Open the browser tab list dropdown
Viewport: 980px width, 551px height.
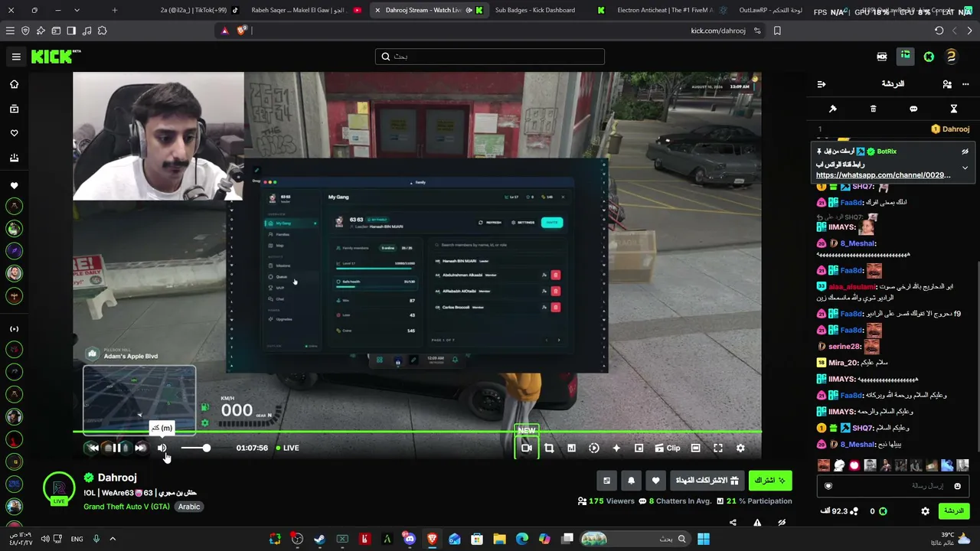[x=77, y=10]
